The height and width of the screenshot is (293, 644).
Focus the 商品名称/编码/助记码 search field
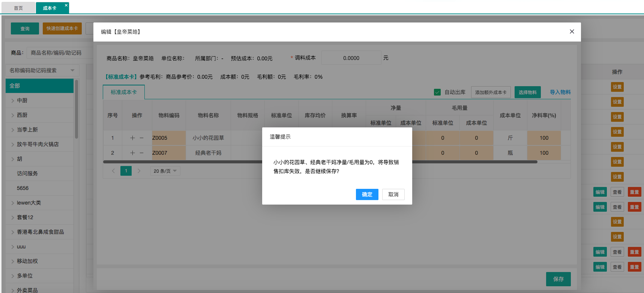click(60, 53)
